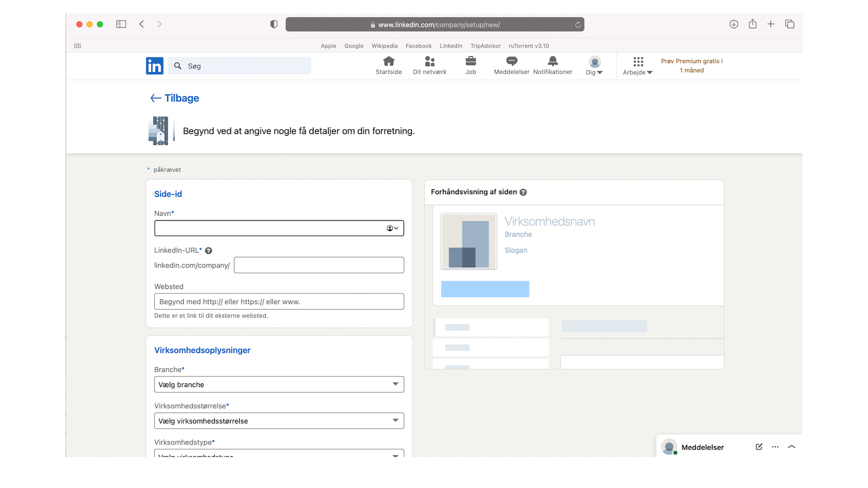
Task: Open the Dig profile dropdown
Action: [x=594, y=66]
